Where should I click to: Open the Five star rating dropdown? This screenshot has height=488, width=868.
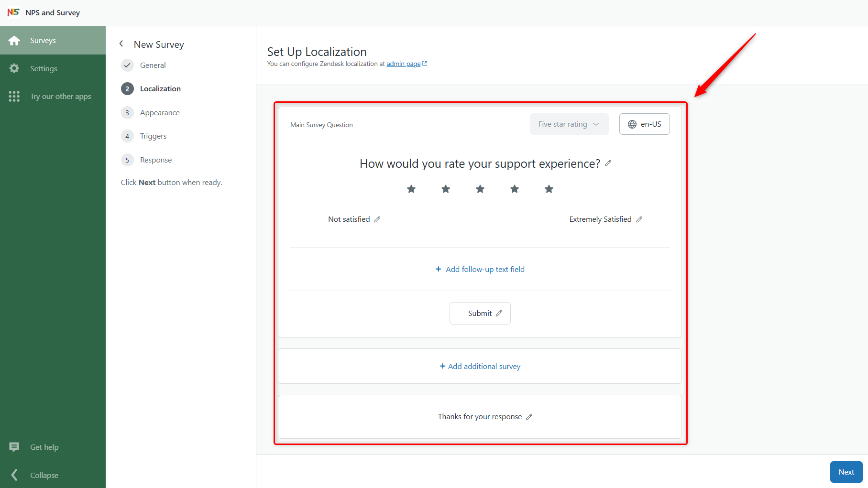click(x=569, y=124)
